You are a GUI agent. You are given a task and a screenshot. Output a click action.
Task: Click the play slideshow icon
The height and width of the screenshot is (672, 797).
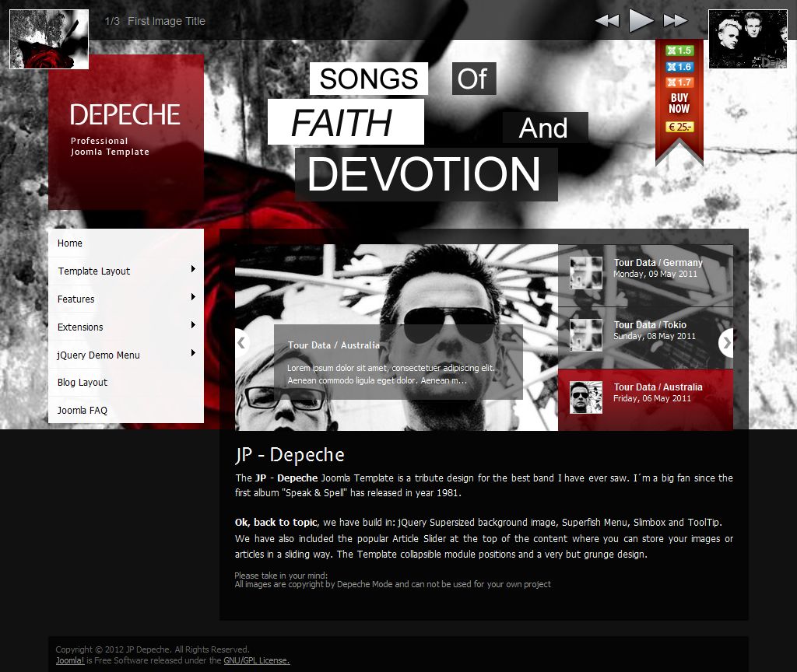pos(641,20)
